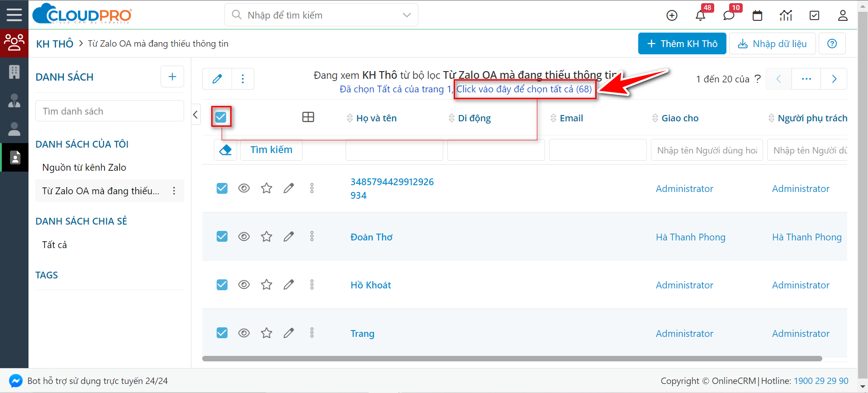
Task: Uncheck the Hồ Khoát row checkbox
Action: click(x=222, y=285)
